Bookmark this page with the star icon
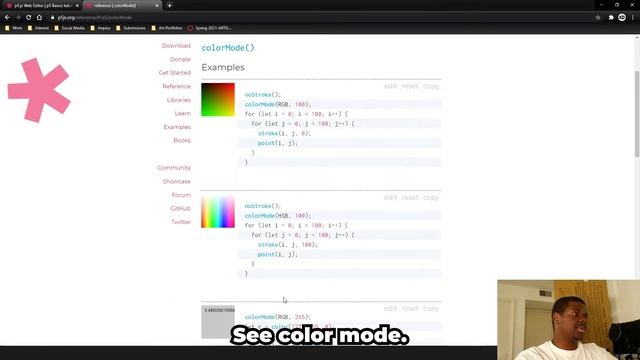The image size is (640, 360). [x=598, y=18]
